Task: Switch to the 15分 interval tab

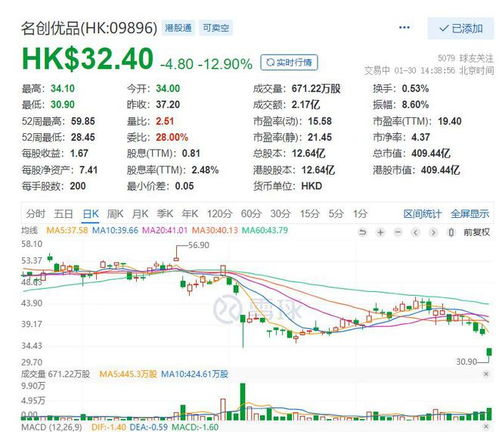Action: (x=310, y=214)
